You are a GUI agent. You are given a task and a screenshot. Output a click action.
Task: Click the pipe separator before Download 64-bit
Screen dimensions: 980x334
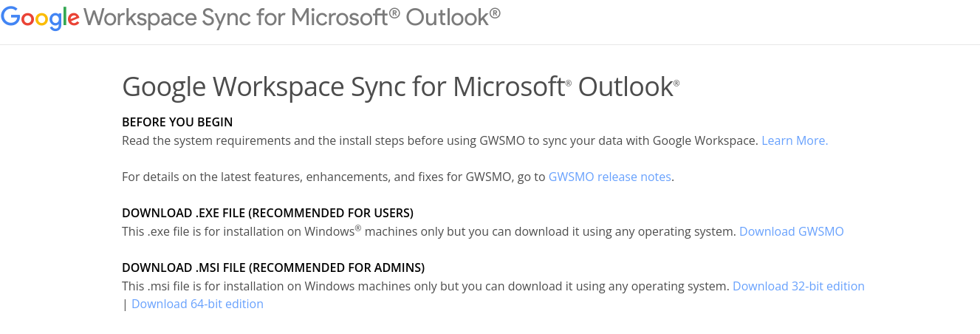pos(126,304)
